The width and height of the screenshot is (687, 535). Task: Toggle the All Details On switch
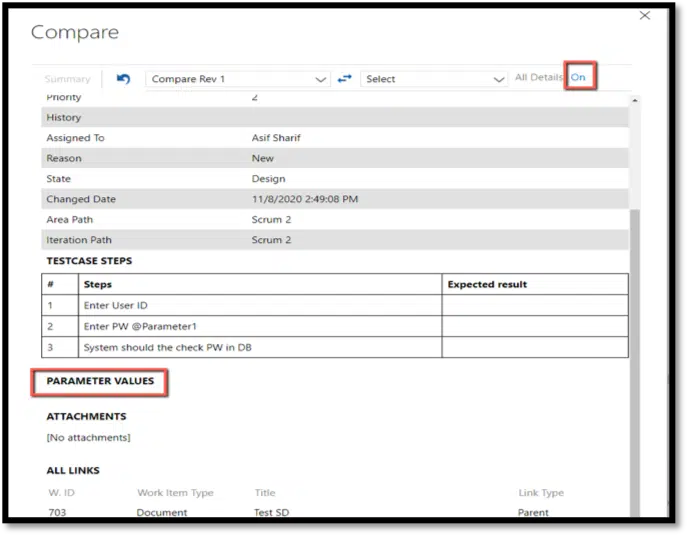pos(579,78)
